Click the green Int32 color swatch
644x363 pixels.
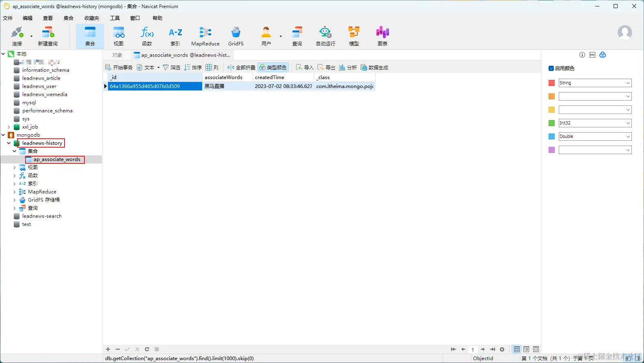click(x=551, y=123)
